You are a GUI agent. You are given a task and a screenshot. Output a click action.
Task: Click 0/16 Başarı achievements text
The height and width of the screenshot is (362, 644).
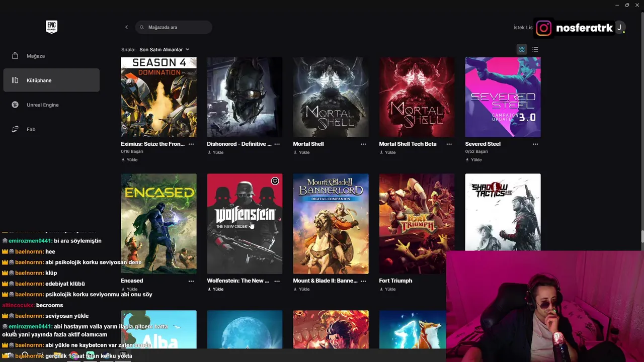coord(132,151)
